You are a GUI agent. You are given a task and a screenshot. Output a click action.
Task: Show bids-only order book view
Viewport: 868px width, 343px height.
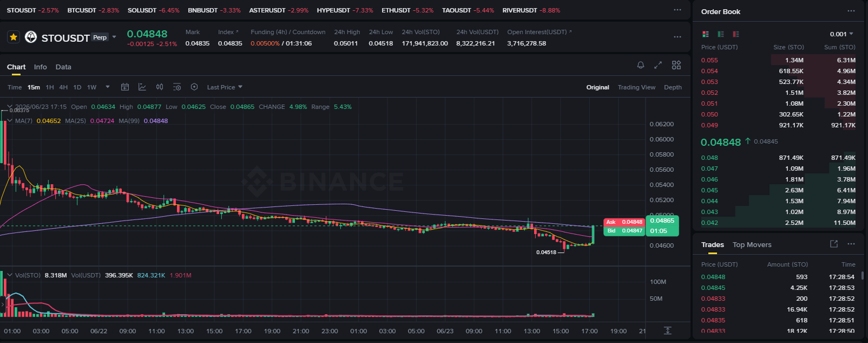coord(720,34)
